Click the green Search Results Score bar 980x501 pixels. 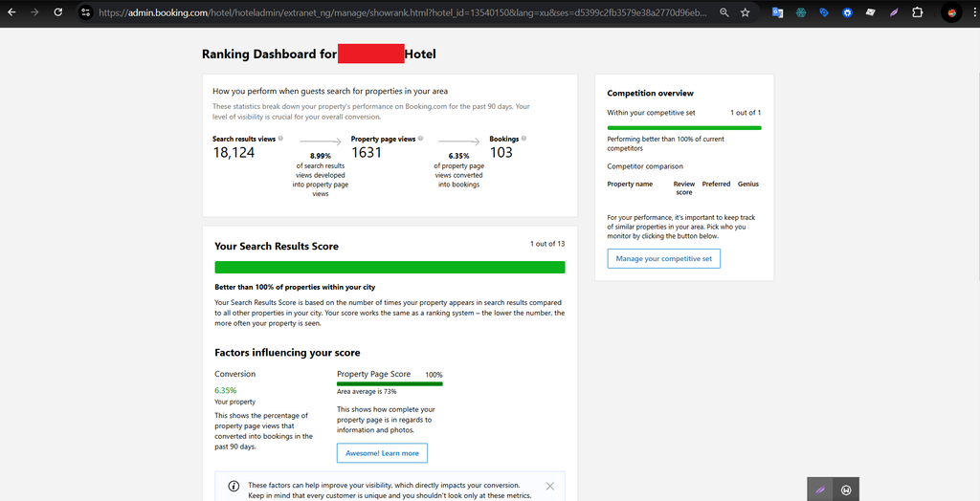(x=390, y=268)
